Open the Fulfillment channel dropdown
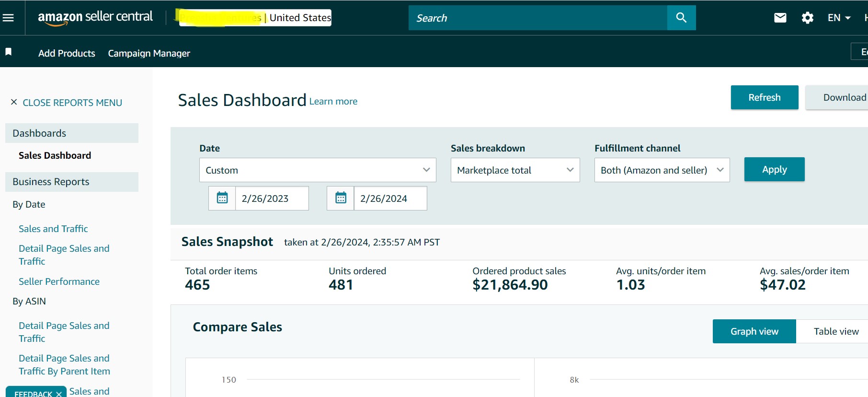This screenshot has width=868, height=397. [662, 170]
